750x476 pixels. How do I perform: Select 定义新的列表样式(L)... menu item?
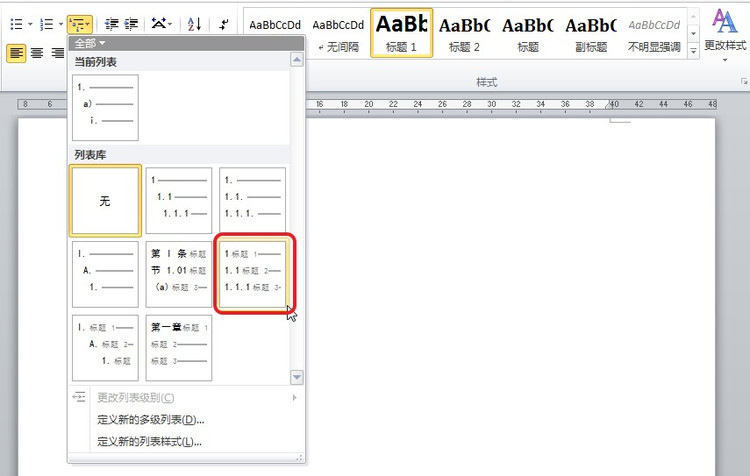point(149,441)
